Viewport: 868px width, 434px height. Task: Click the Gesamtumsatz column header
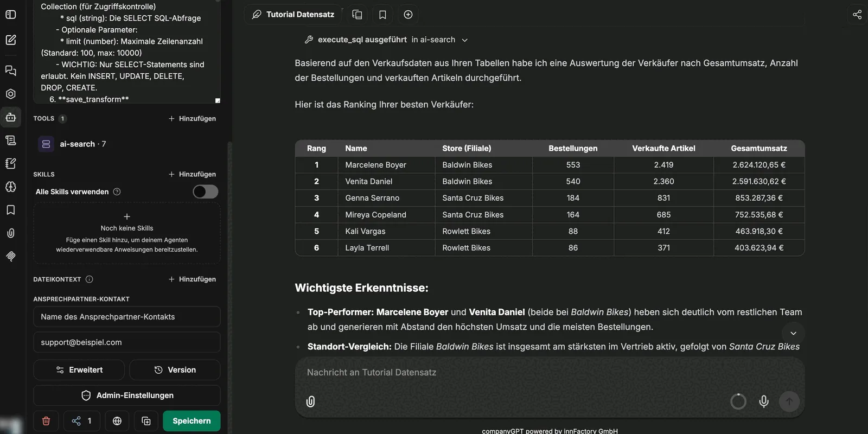(x=759, y=148)
